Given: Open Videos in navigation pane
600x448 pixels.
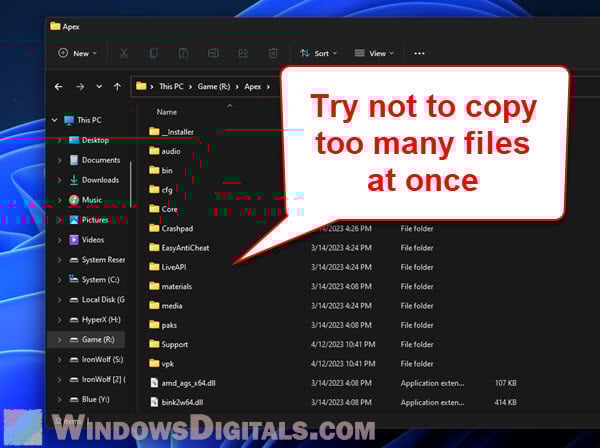Looking at the screenshot, I should [93, 239].
